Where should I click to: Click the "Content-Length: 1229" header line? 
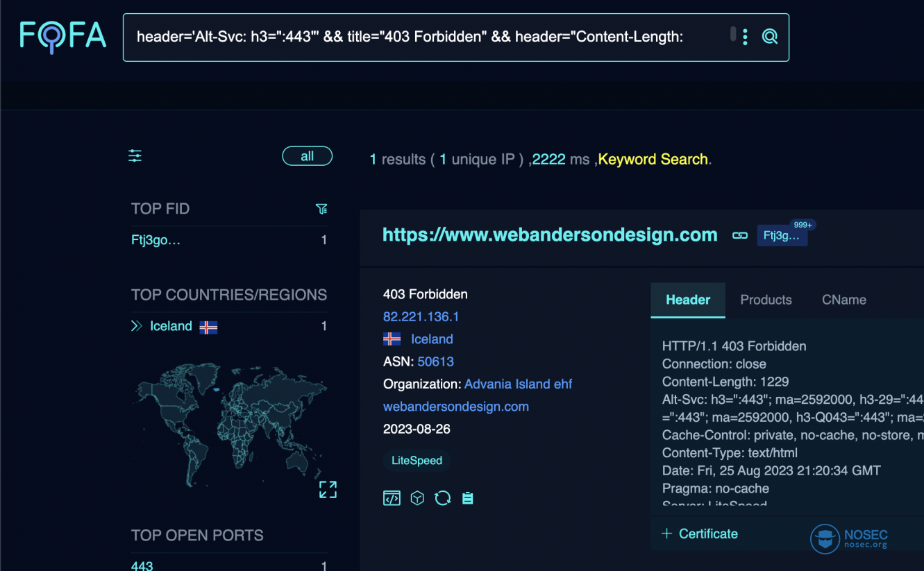(725, 382)
